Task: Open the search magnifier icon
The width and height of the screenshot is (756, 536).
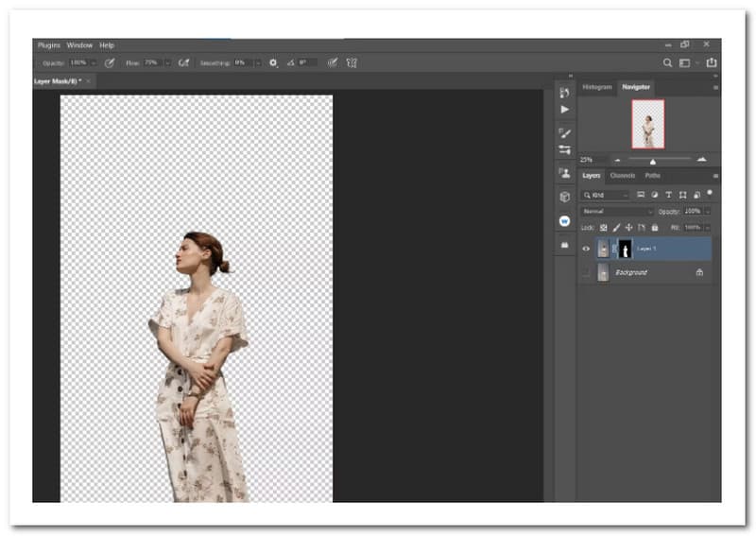Action: 667,63
